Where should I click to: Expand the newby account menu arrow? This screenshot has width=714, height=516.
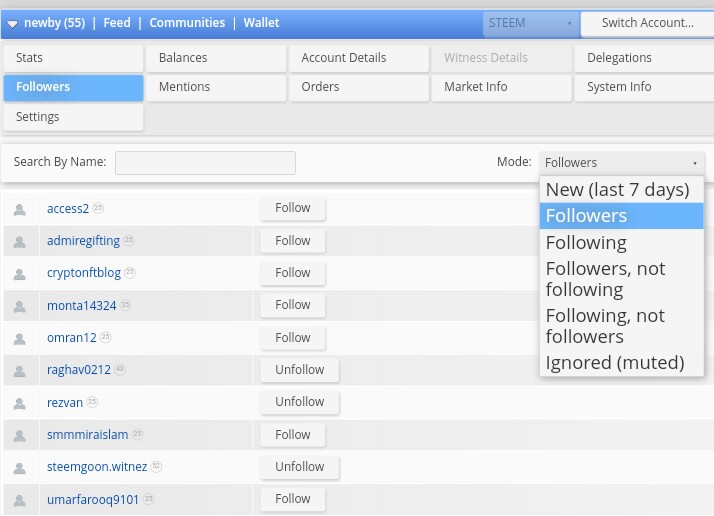pyautogui.click(x=12, y=23)
